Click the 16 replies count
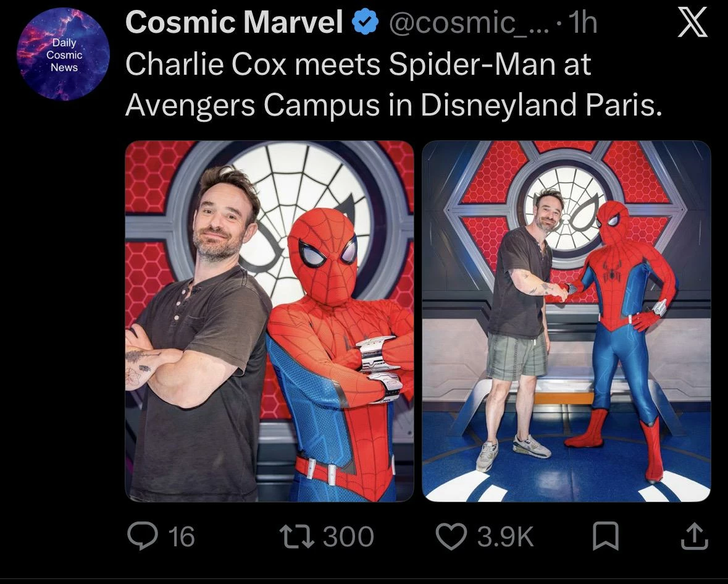The image size is (728, 584). 181,536
